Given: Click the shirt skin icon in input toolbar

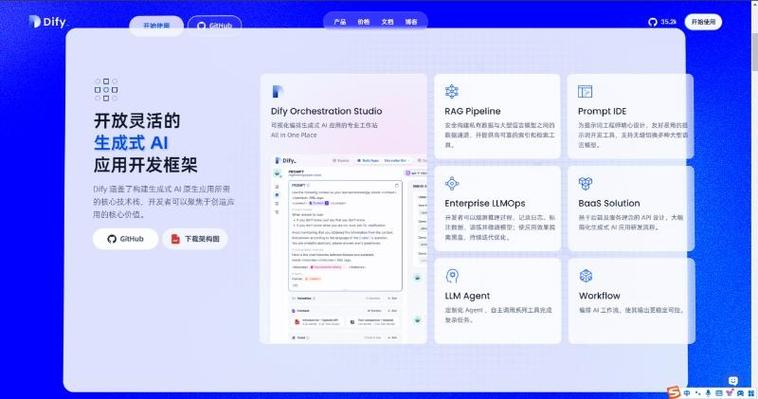Looking at the screenshot, I should coord(729,392).
